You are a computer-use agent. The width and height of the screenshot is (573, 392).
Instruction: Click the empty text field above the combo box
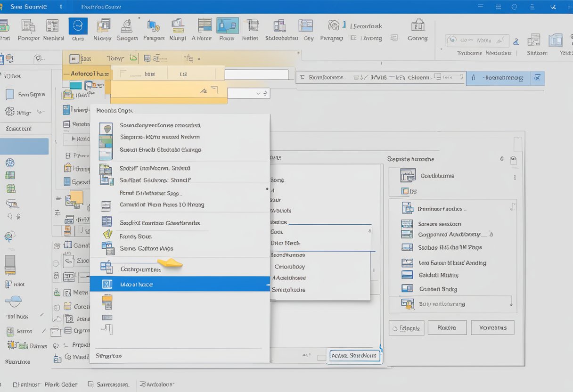[x=256, y=74]
